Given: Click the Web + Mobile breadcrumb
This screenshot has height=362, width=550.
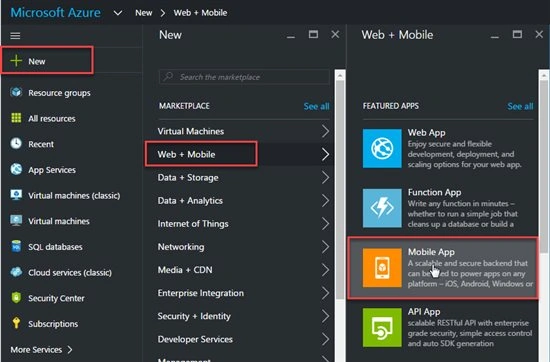Looking at the screenshot, I should tap(200, 13).
